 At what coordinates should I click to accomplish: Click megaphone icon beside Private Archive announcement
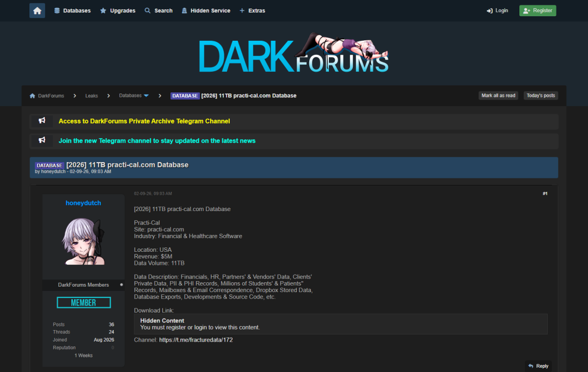click(x=42, y=121)
